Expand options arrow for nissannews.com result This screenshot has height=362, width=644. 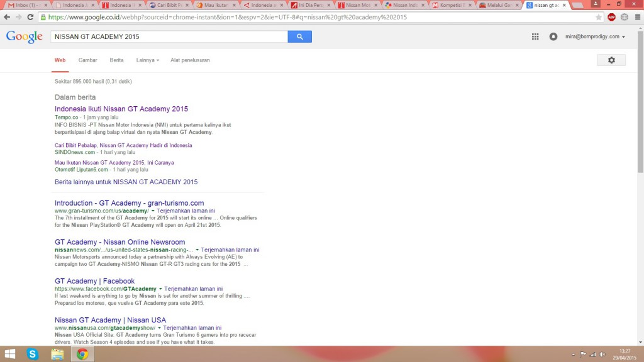pos(197,250)
